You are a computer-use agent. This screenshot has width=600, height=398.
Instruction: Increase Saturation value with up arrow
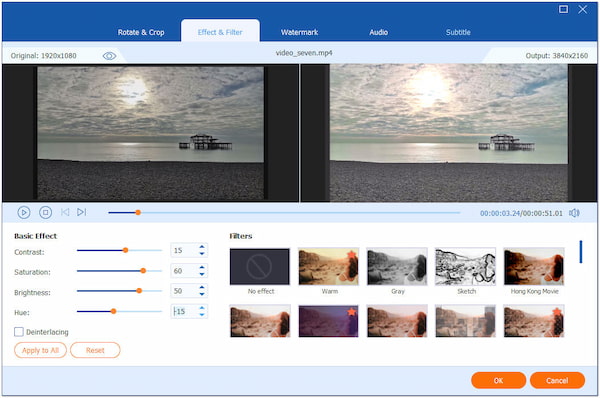(x=202, y=267)
